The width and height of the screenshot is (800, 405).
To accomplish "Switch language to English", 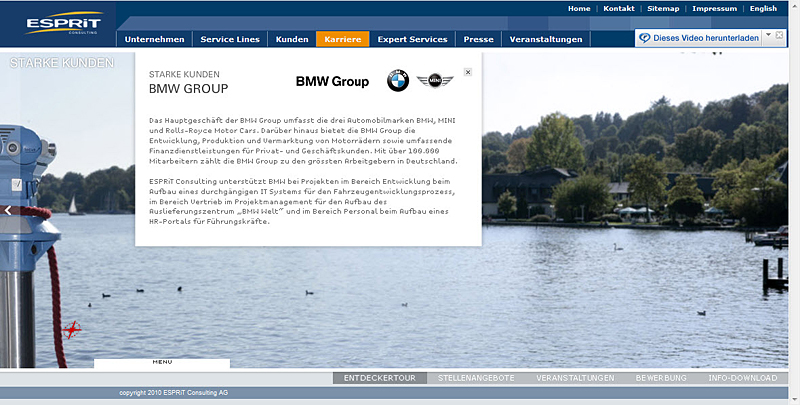I will (x=763, y=8).
